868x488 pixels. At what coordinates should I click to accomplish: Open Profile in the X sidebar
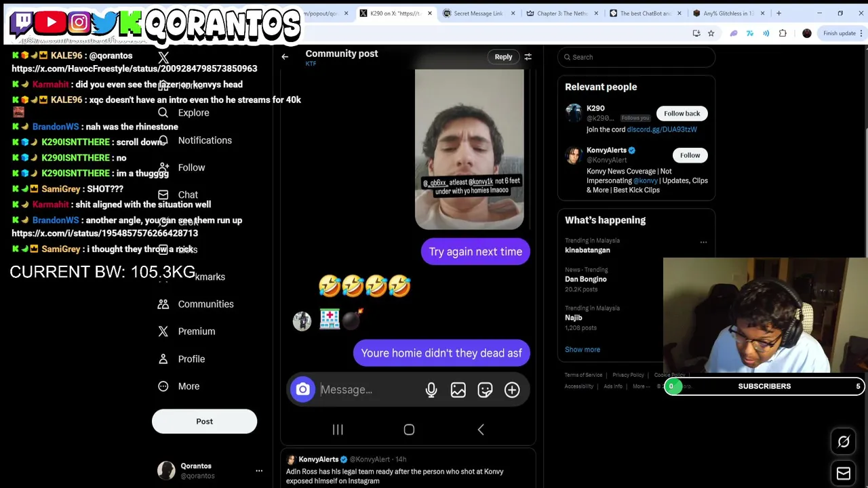pos(181,359)
